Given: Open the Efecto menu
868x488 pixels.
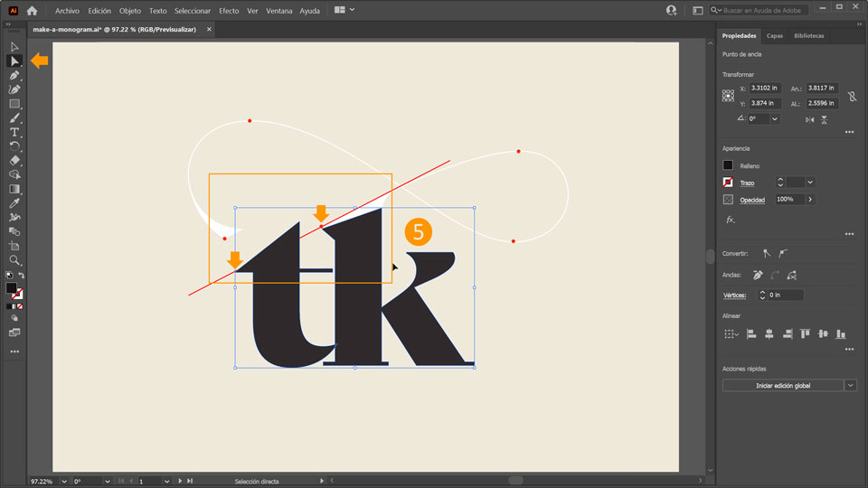Looking at the screenshot, I should (x=229, y=11).
